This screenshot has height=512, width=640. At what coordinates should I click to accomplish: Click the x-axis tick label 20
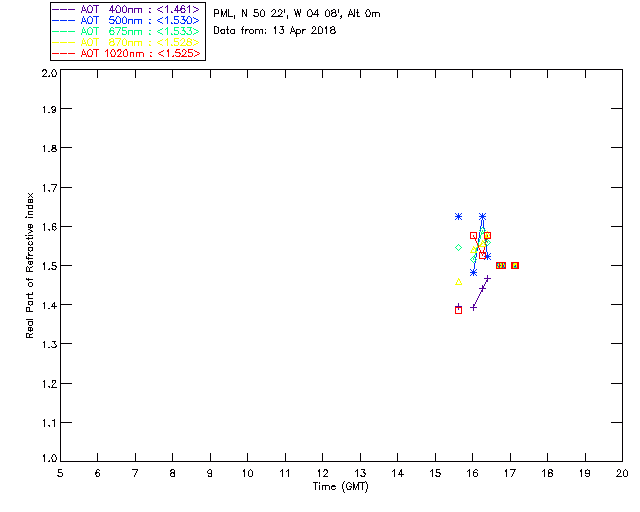tap(622, 473)
